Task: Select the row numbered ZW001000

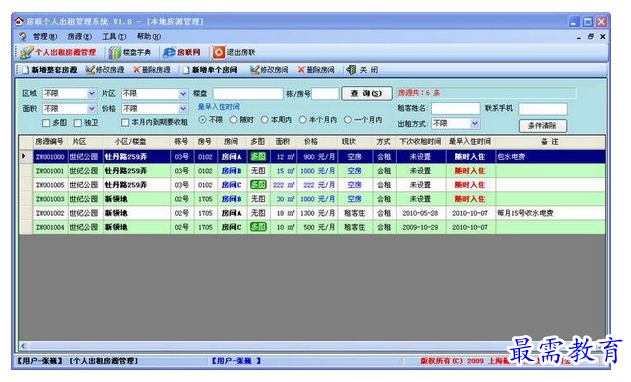Action: click(312, 157)
